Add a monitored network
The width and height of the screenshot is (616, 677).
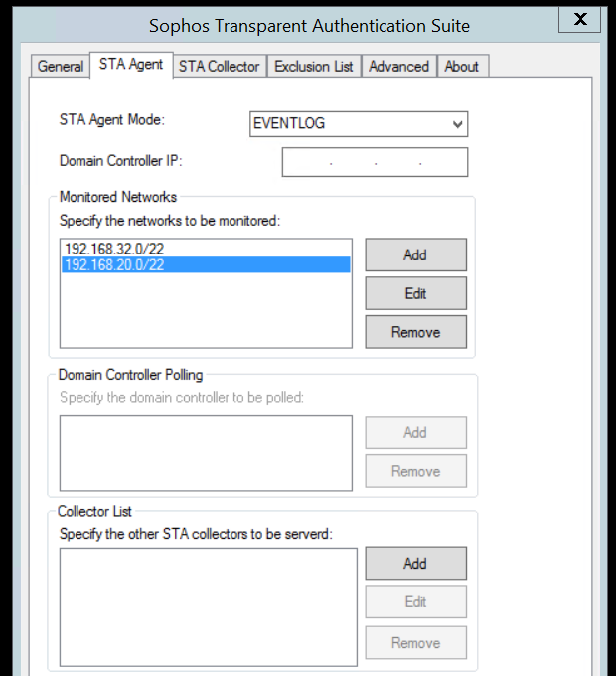coord(416,254)
